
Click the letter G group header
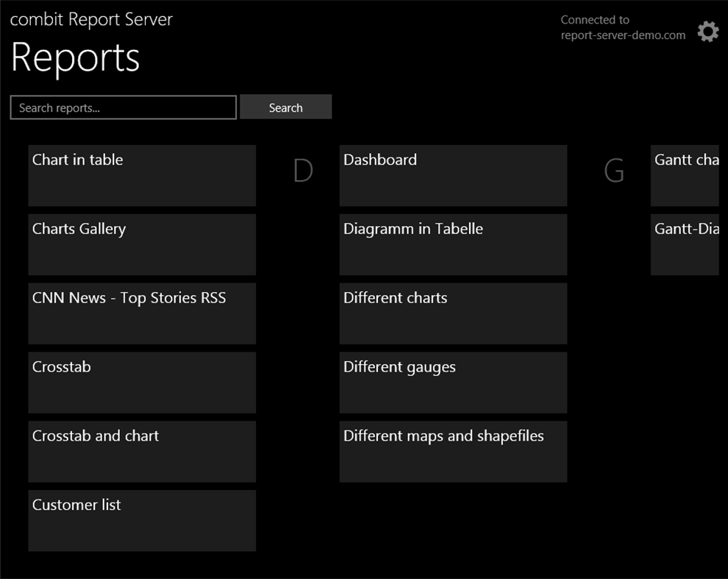pos(615,171)
